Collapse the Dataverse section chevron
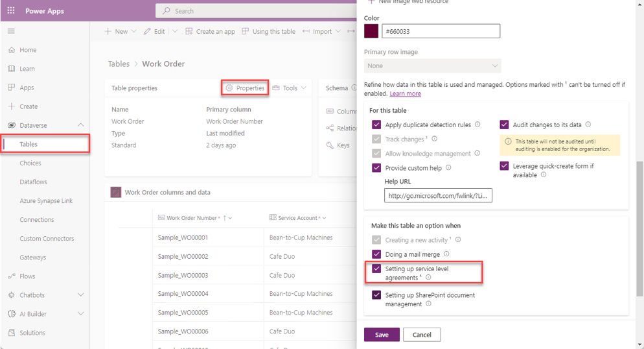The width and height of the screenshot is (644, 349). pyautogui.click(x=80, y=125)
